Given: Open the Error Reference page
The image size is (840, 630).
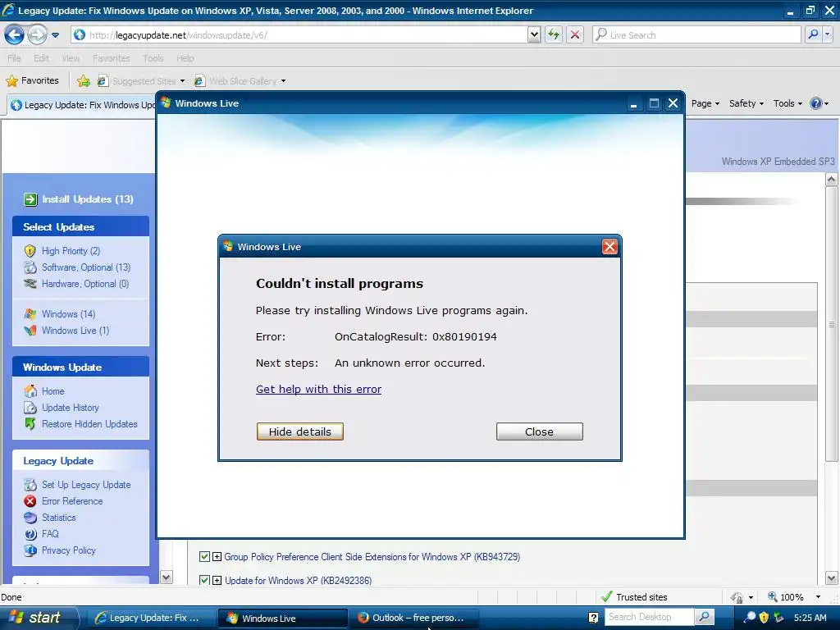Looking at the screenshot, I should [x=72, y=501].
